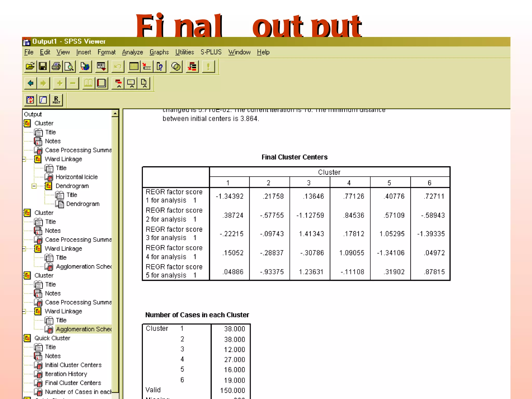The width and height of the screenshot is (532, 399).
Task: Click the Select Last Output icon
Action: [192, 66]
